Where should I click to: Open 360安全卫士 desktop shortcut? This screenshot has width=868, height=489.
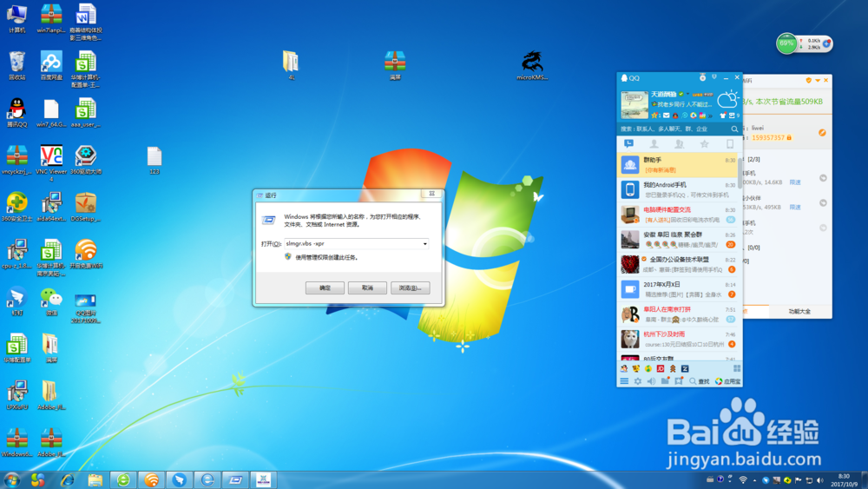[x=17, y=207]
